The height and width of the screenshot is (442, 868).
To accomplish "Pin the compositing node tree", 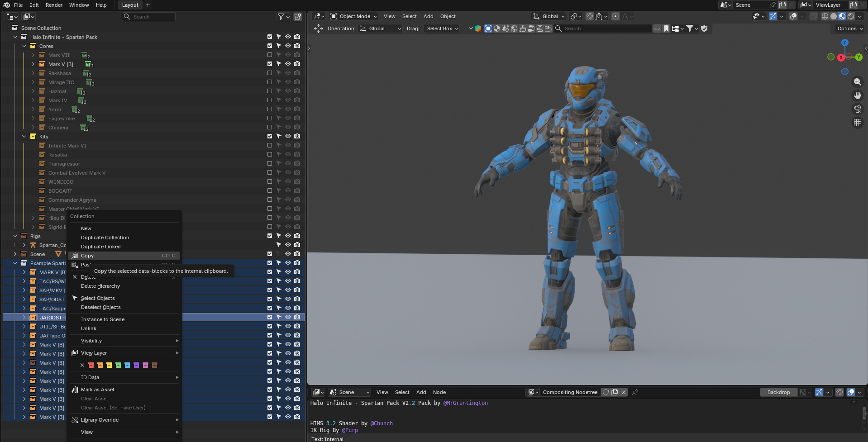I will (x=635, y=392).
